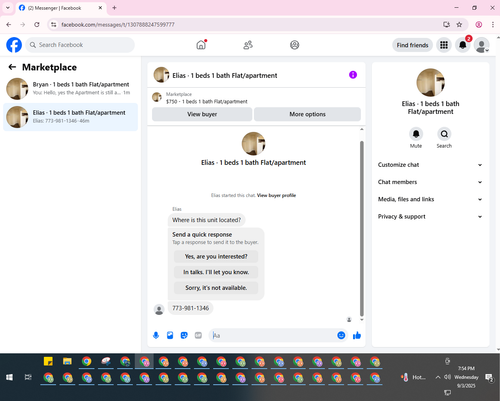Viewport: 500px width, 401px height.
Task: Open the emoji picker in message box
Action: (341, 335)
